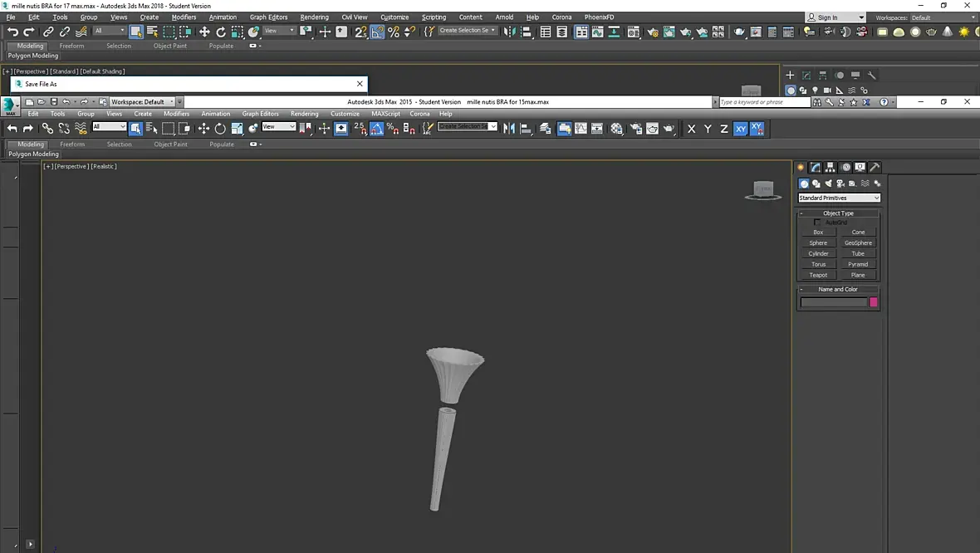Click in the keyword search field
980x553 pixels.
[764, 102]
